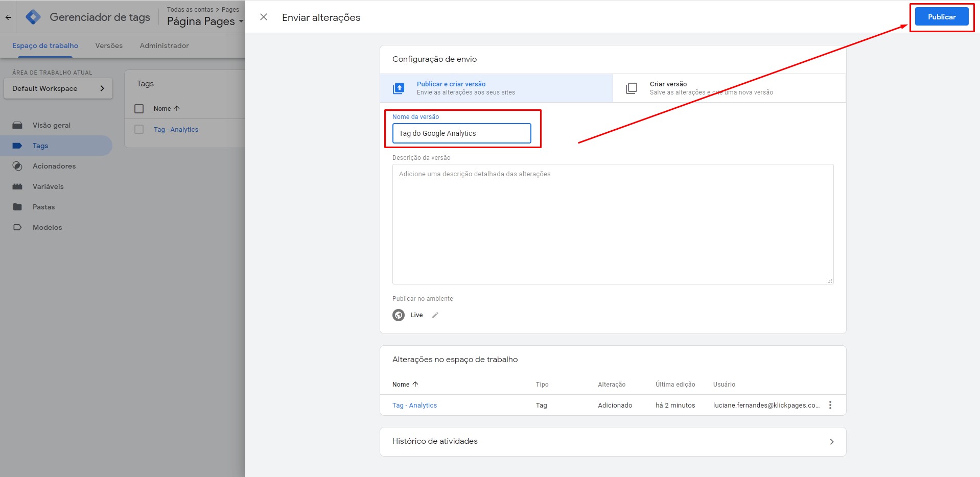Edit environment with the pencil icon
The image size is (980, 477).
[x=435, y=315]
